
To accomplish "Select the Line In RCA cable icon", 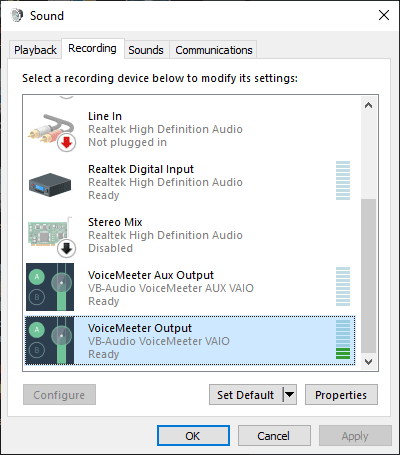I will 51,130.
